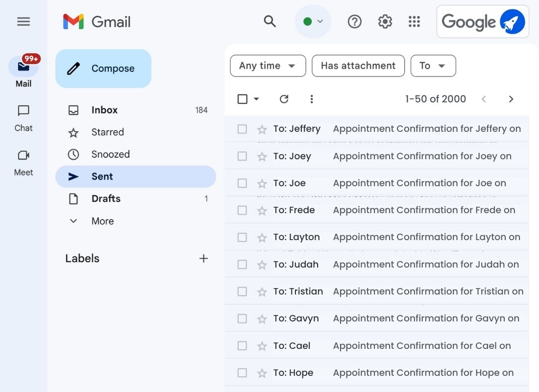
Task: Open the Any time filter dropdown
Action: pos(268,65)
